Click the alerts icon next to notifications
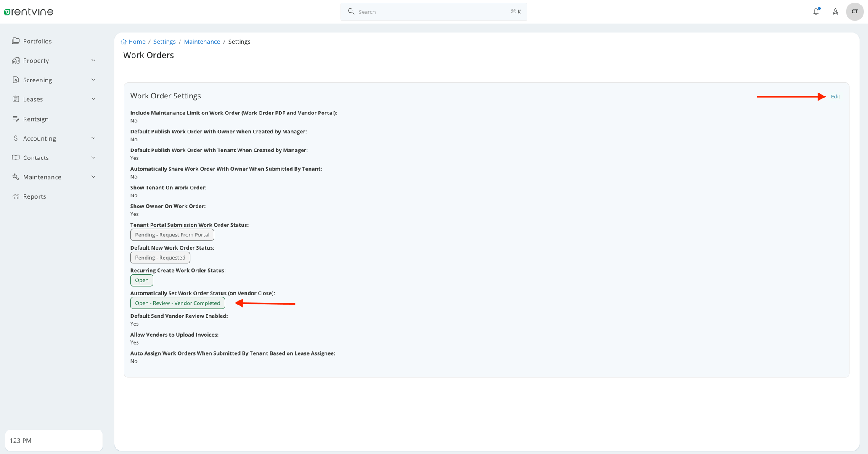 point(835,11)
